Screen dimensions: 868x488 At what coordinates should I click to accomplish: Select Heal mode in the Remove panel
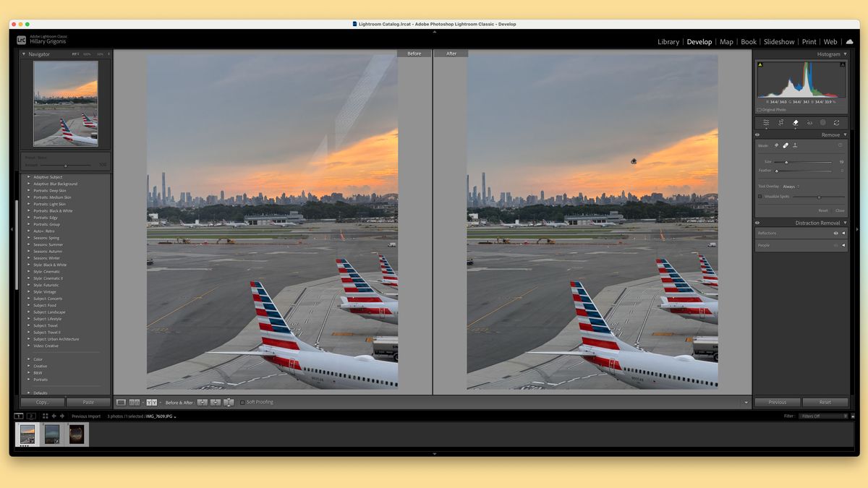coord(786,145)
